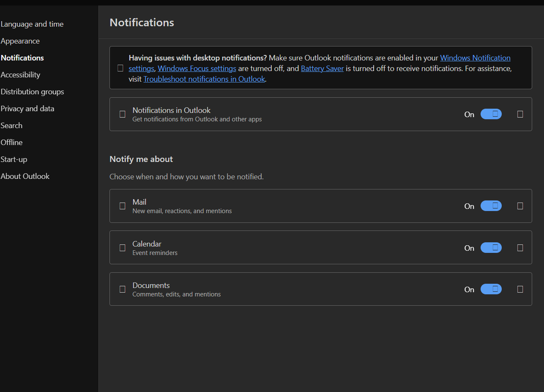544x392 pixels.
Task: Open Troubleshoot notifications in Outlook link
Action: [204, 79]
